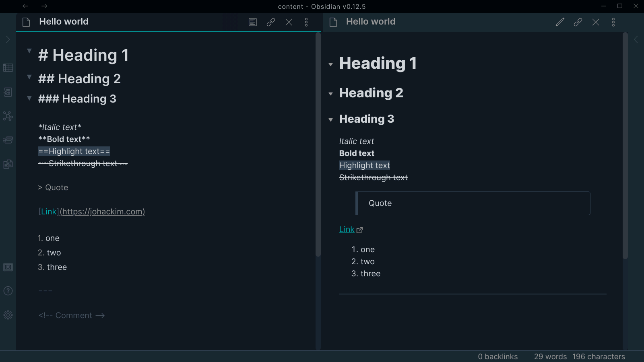Click file icon in left pane header
The height and width of the screenshot is (362, 644).
point(26,22)
